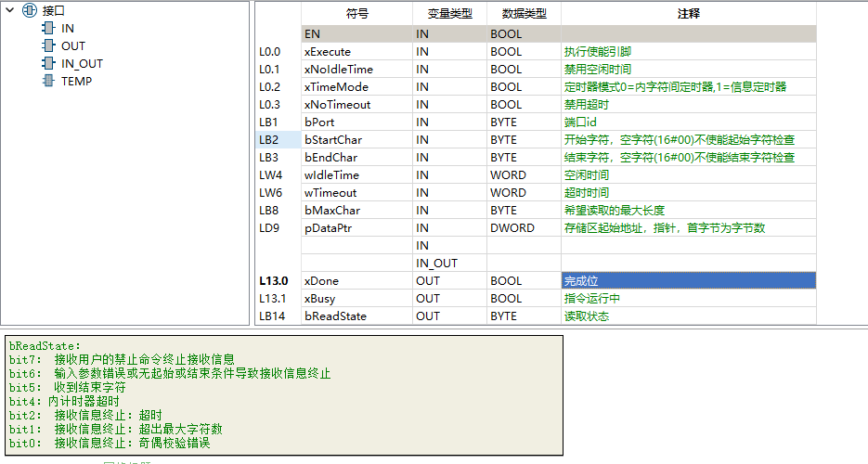This screenshot has height=464, width=868.
Task: Click the 符号 column header
Action: 357,14
